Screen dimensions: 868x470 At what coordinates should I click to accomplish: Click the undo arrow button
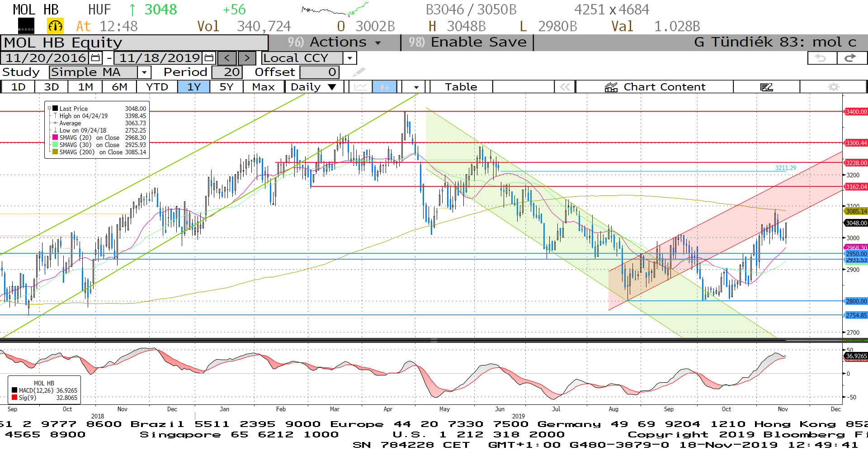coord(821,58)
